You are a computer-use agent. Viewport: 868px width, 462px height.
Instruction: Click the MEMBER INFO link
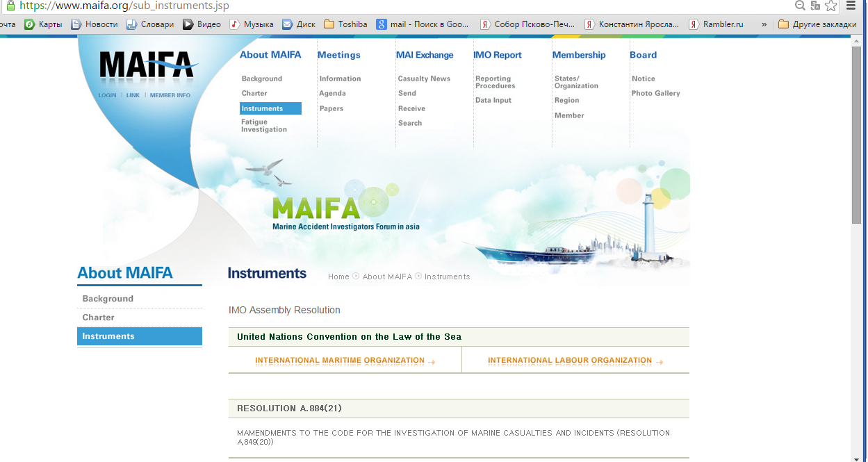pos(170,95)
